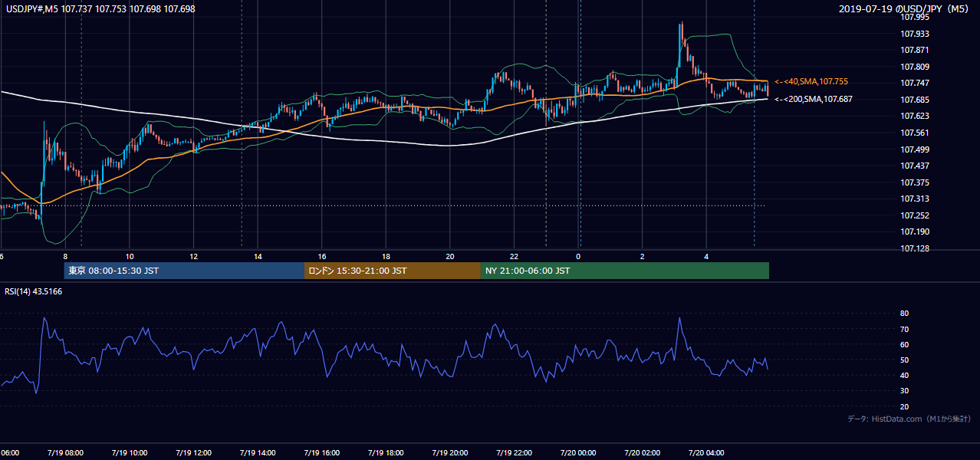The height and width of the screenshot is (460, 980).
Task: Click the 107.437 price axis label
Action: (x=916, y=166)
